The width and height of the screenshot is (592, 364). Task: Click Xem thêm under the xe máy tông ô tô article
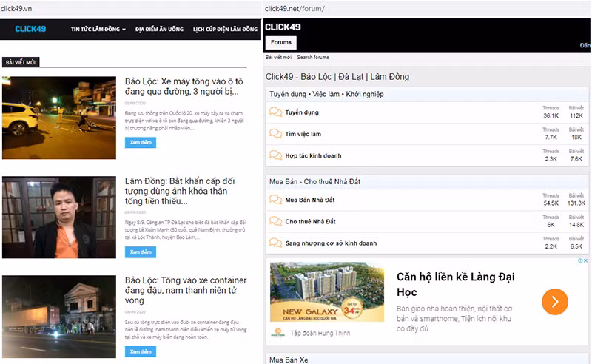(141, 142)
